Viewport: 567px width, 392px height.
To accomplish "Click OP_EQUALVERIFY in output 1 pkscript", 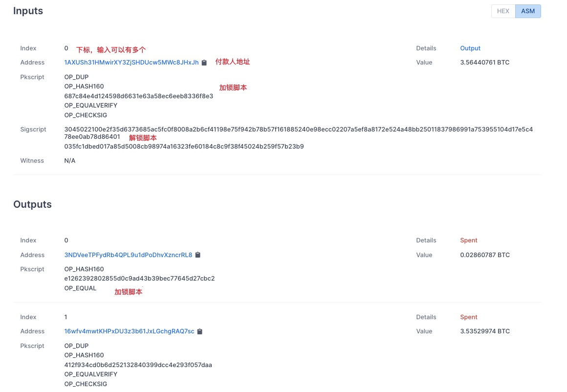I will (x=91, y=374).
